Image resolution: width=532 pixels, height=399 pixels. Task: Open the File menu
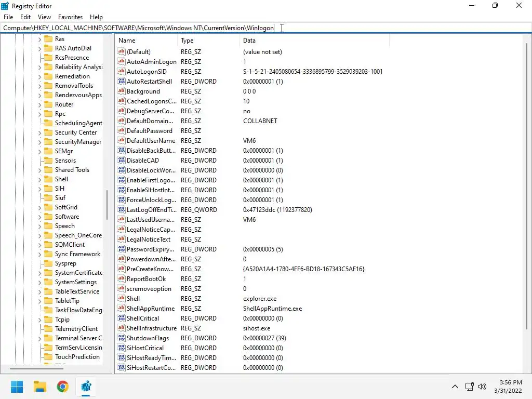(8, 17)
